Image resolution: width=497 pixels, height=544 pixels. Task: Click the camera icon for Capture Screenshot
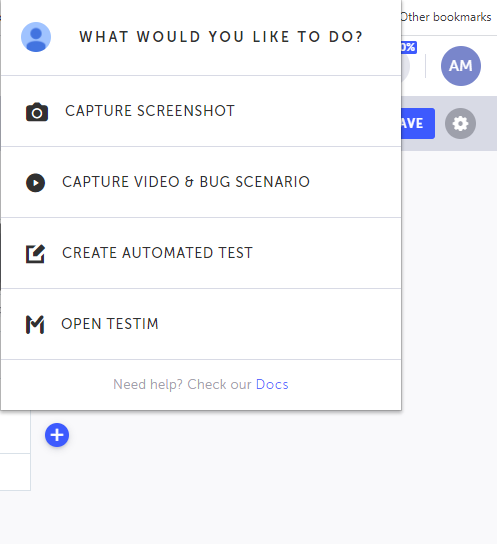pos(37,112)
